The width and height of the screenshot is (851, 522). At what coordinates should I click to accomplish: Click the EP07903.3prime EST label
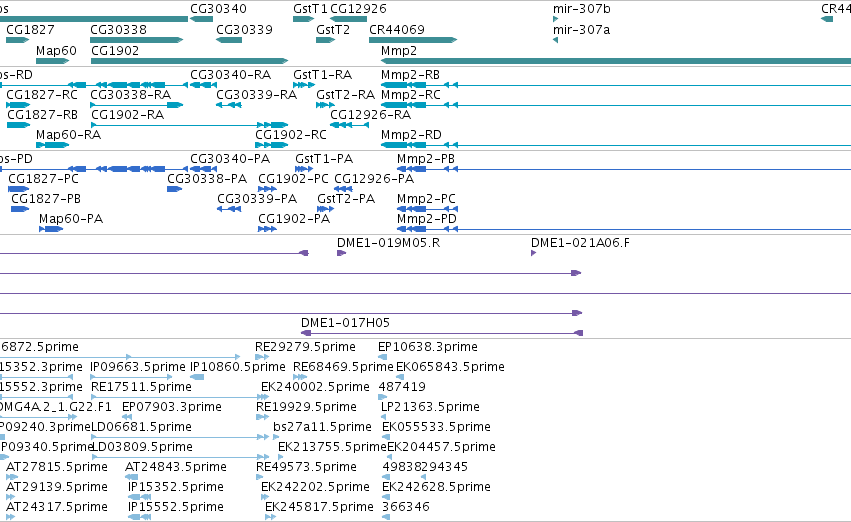(x=172, y=407)
